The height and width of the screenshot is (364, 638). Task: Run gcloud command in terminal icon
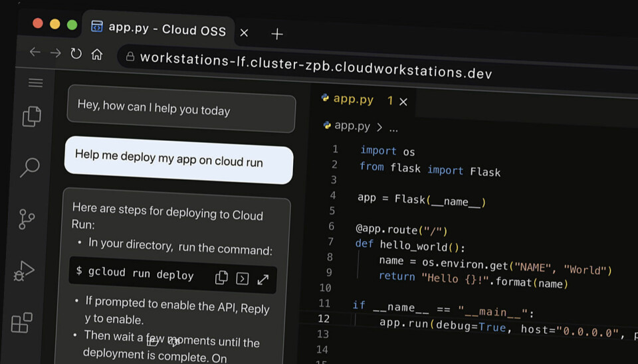243,278
